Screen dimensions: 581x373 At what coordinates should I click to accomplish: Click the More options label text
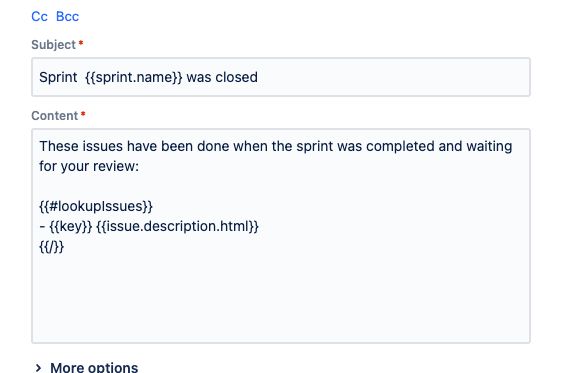pyautogui.click(x=94, y=367)
